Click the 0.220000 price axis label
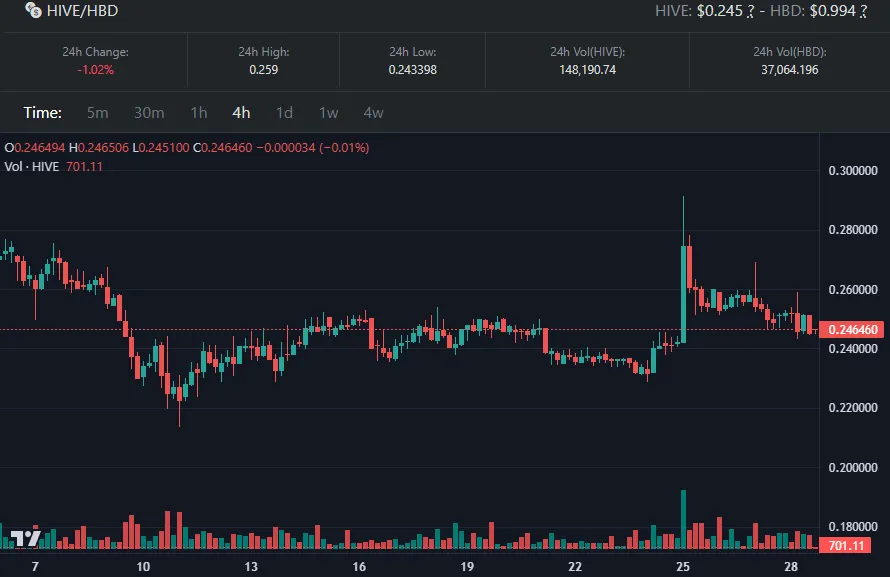Viewport: 890px width, 577px height. pyautogui.click(x=853, y=408)
